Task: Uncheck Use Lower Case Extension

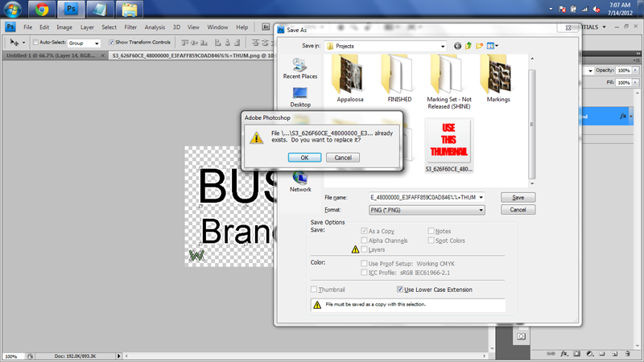Action: click(400, 290)
